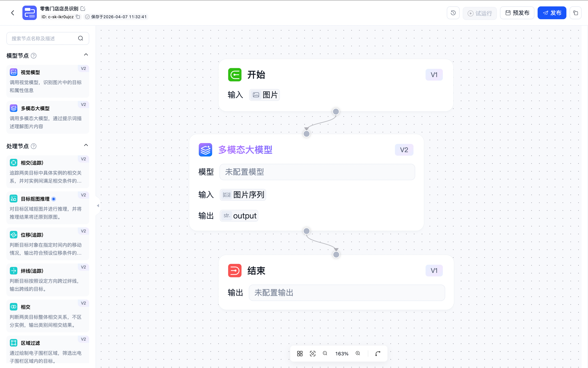The height and width of the screenshot is (368, 588).
Task: Select the str. output tag
Action: click(x=239, y=216)
